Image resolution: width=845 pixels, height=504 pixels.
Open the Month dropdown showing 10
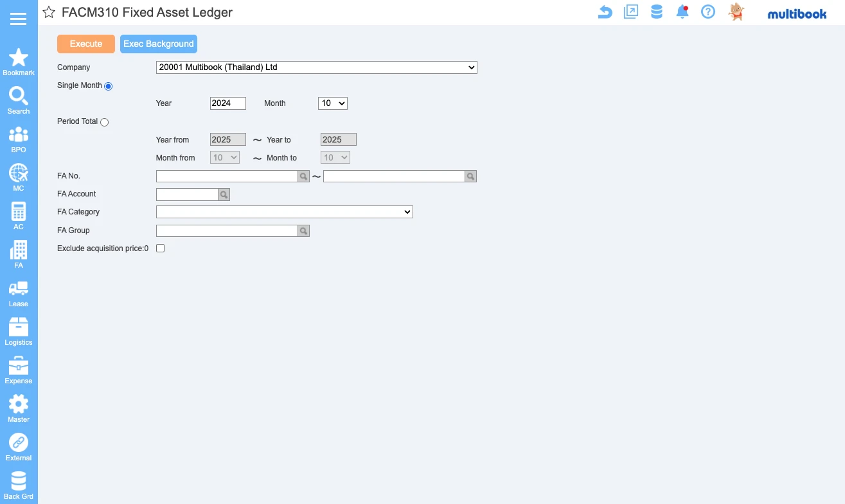coord(332,103)
